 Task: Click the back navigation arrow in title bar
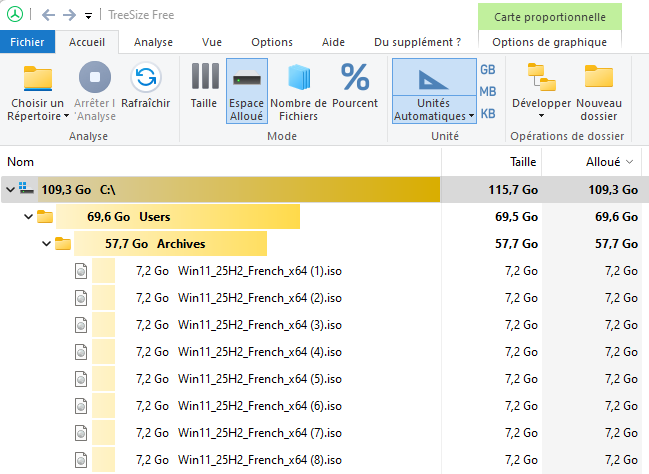click(49, 15)
